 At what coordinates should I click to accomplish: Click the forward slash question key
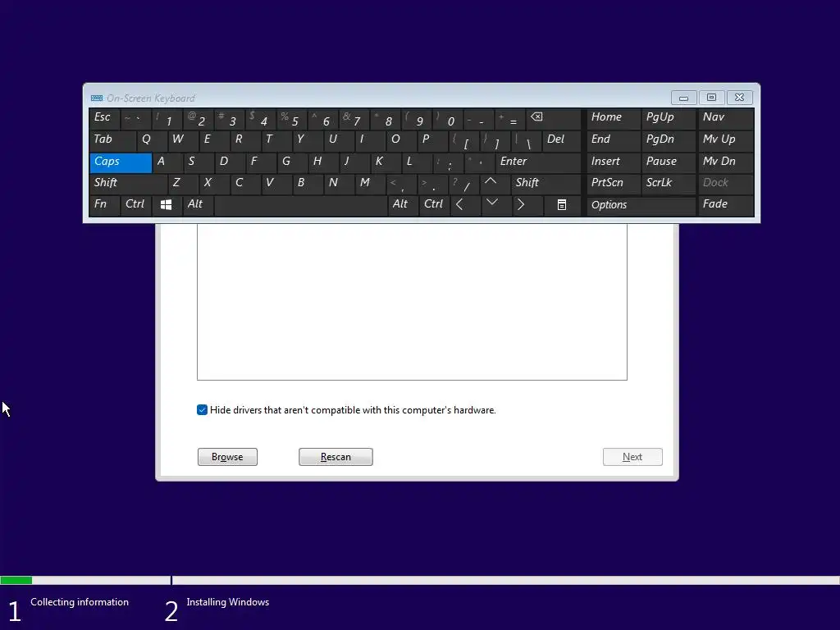[x=464, y=184]
